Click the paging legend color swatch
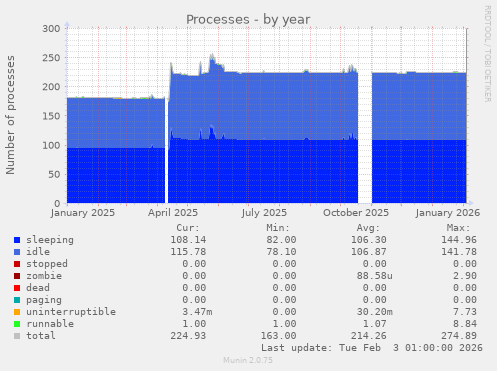 [x=17, y=300]
